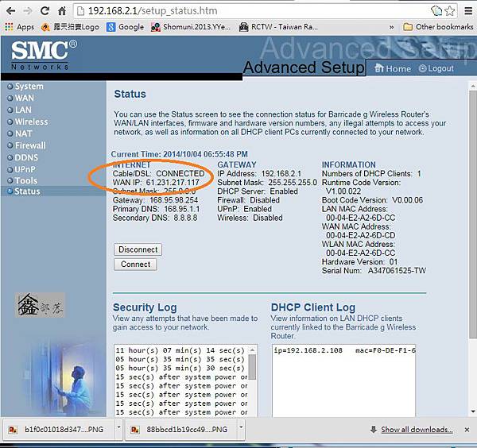Click the watermark logo image in sidebar

tap(40, 305)
